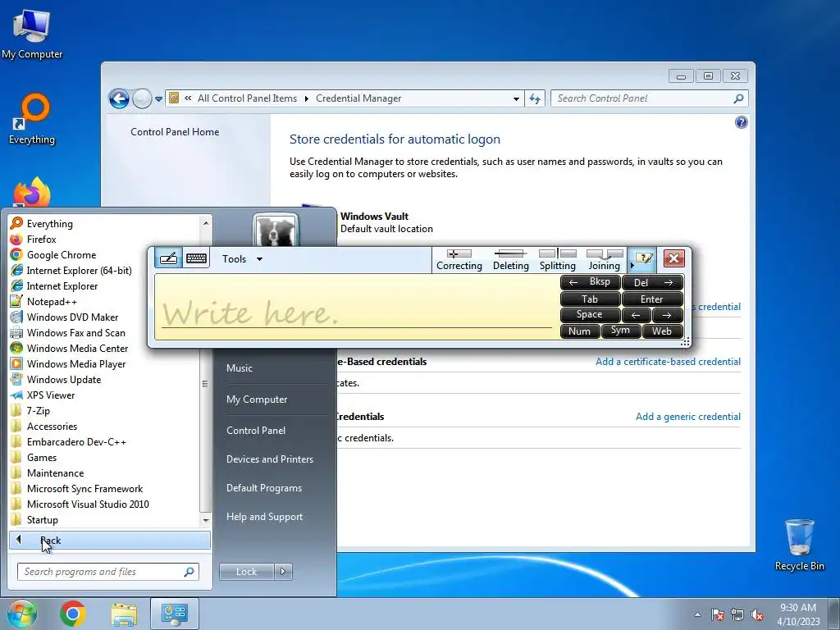Image resolution: width=840 pixels, height=630 pixels.
Task: Tap the Tab key on input panel
Action: click(590, 299)
